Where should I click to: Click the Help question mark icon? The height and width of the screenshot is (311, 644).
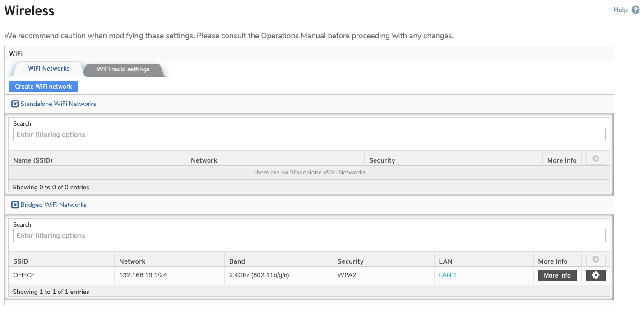point(635,10)
